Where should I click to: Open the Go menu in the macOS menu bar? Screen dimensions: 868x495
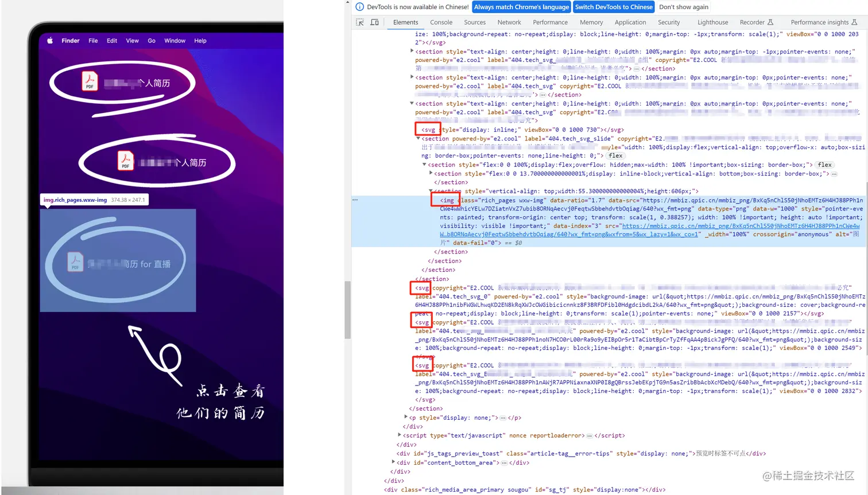152,41
